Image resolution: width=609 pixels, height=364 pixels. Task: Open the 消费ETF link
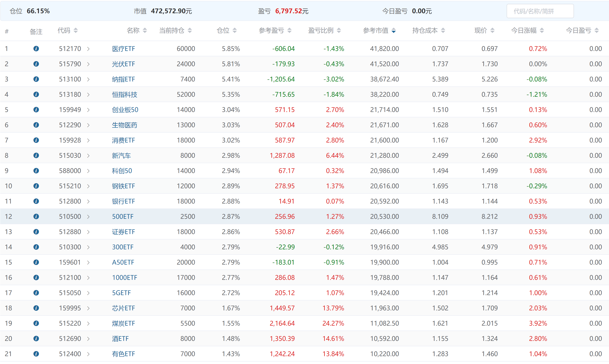tap(124, 140)
